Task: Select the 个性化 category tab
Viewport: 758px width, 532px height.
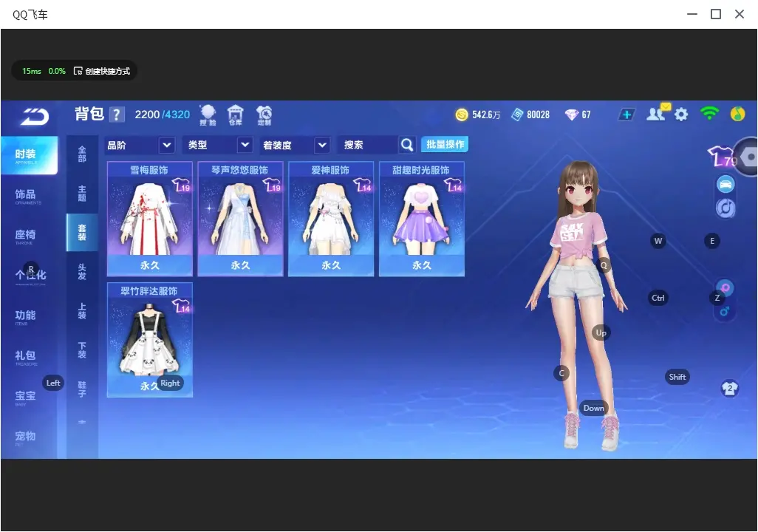Action: (29, 276)
